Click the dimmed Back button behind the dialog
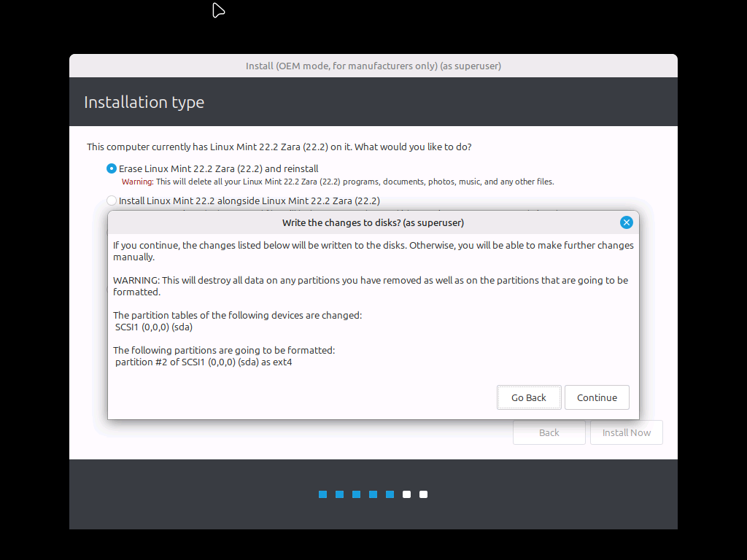The height and width of the screenshot is (560, 747). [x=549, y=432]
